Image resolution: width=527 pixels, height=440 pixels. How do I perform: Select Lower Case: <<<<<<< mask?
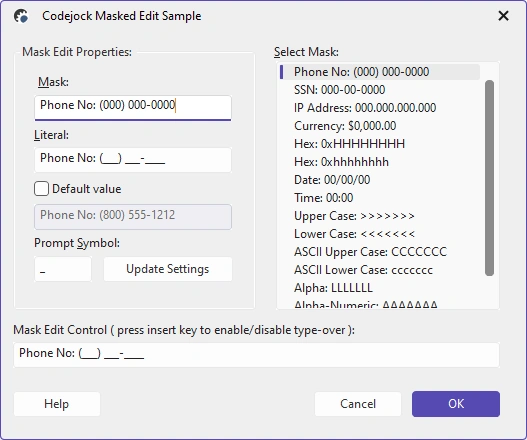(380, 234)
